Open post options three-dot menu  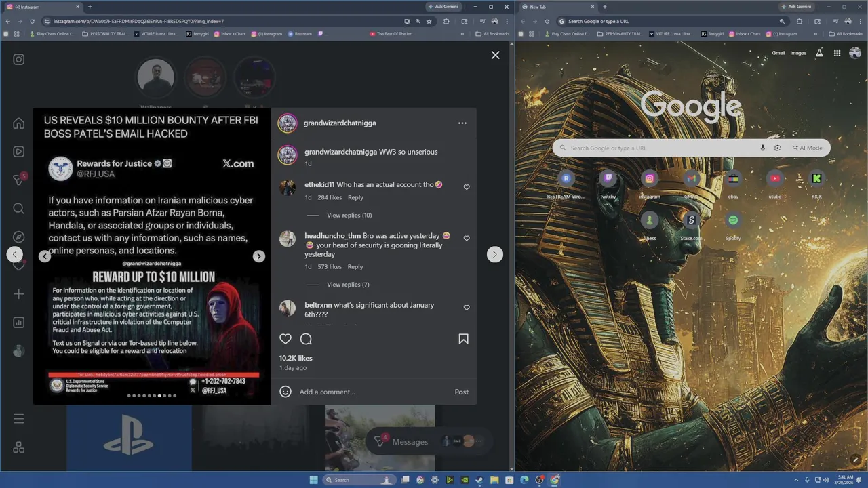(x=462, y=123)
